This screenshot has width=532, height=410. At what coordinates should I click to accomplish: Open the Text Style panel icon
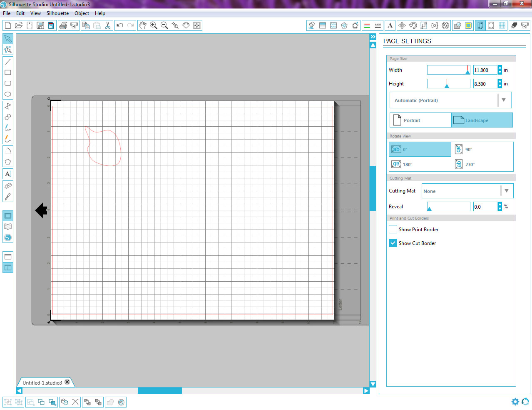pos(390,25)
